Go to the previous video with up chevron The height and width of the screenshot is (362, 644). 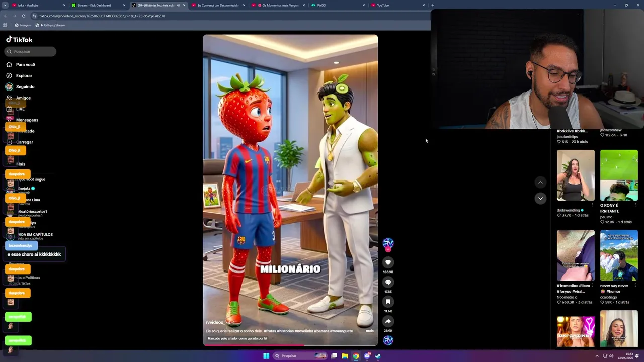(540, 183)
